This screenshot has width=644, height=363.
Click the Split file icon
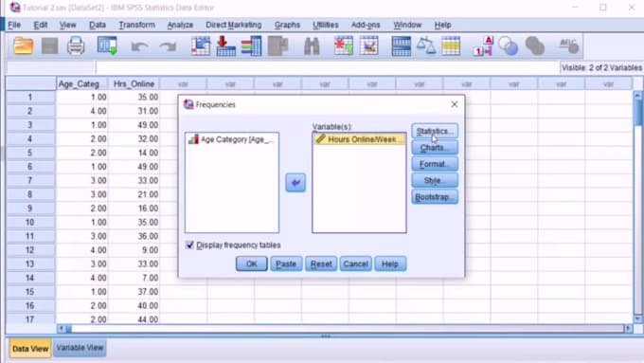coord(402,46)
